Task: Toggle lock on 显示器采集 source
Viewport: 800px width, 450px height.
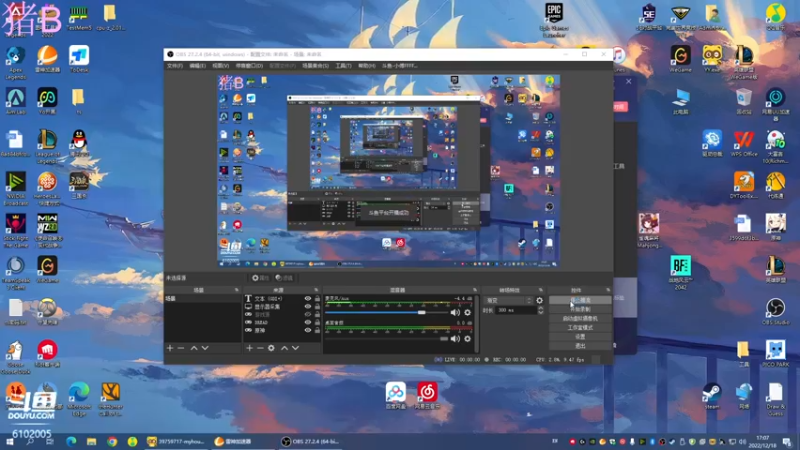Action: 317,307
